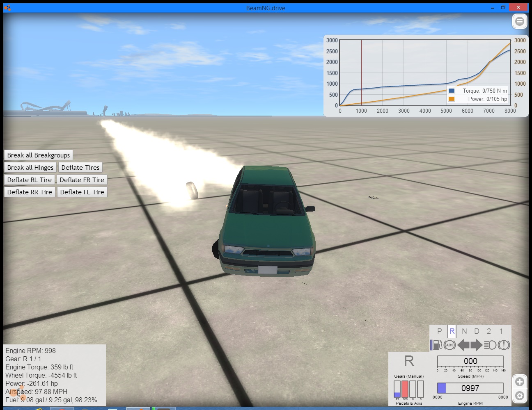Viewport: 532px width, 410px height.
Task: Click the left turn signal arrow
Action: (463, 345)
